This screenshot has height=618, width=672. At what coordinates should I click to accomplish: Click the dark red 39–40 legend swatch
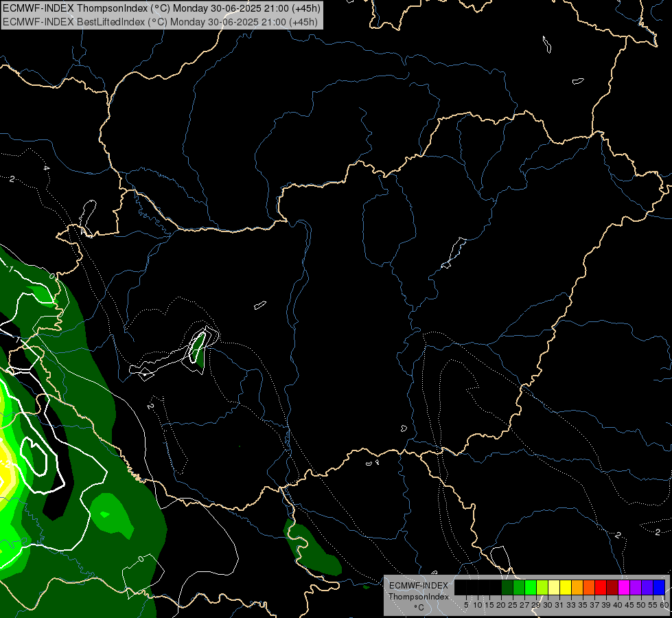tap(612, 587)
